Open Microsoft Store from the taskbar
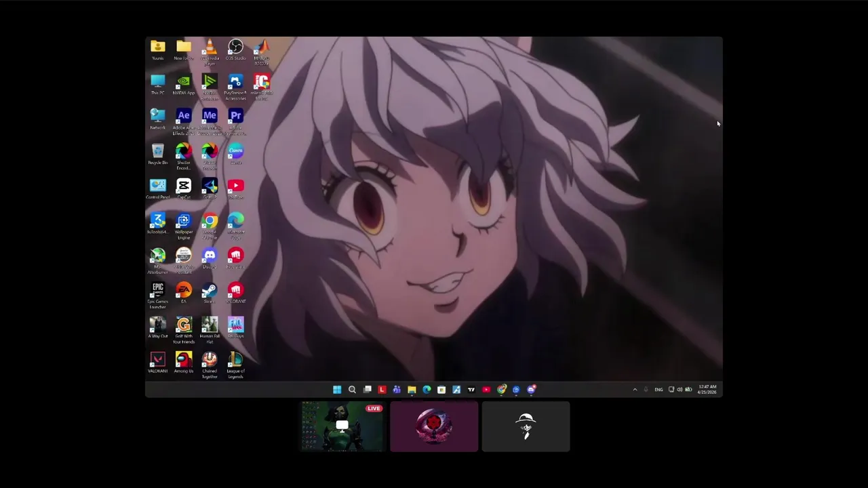Viewport: 868px width, 488px height. [441, 390]
